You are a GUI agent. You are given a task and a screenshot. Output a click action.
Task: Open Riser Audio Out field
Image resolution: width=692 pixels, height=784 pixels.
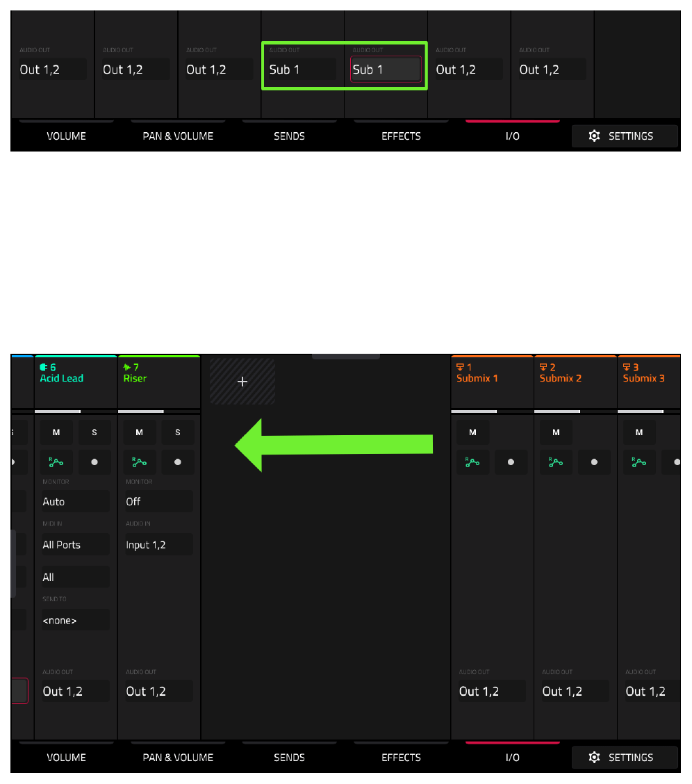[158, 691]
